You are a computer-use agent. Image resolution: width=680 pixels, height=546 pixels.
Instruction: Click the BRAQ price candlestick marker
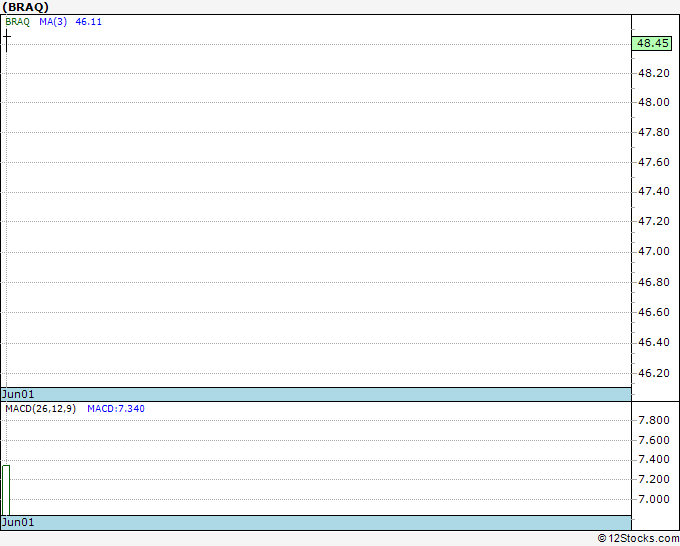tap(7, 40)
